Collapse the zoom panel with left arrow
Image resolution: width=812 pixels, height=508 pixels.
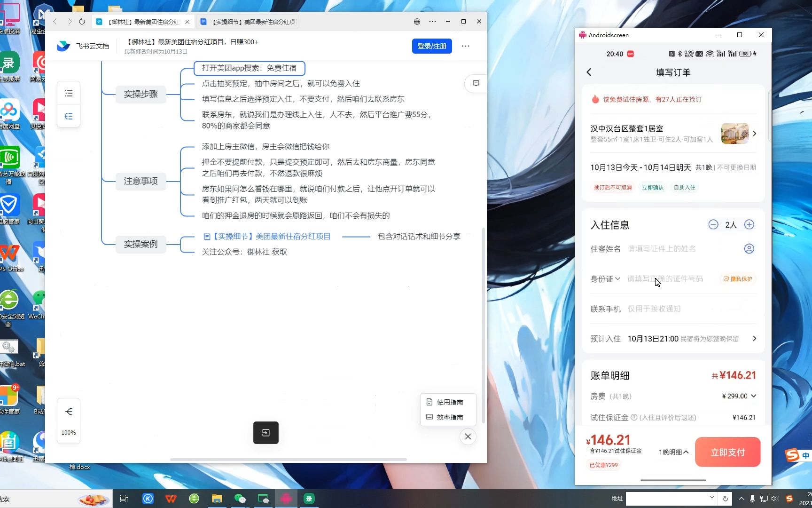pyautogui.click(x=69, y=412)
